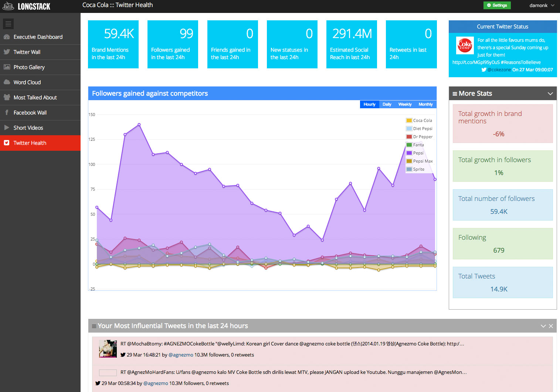Open the @cokezone profile link
This screenshot has height=392, width=560.
(x=499, y=70)
